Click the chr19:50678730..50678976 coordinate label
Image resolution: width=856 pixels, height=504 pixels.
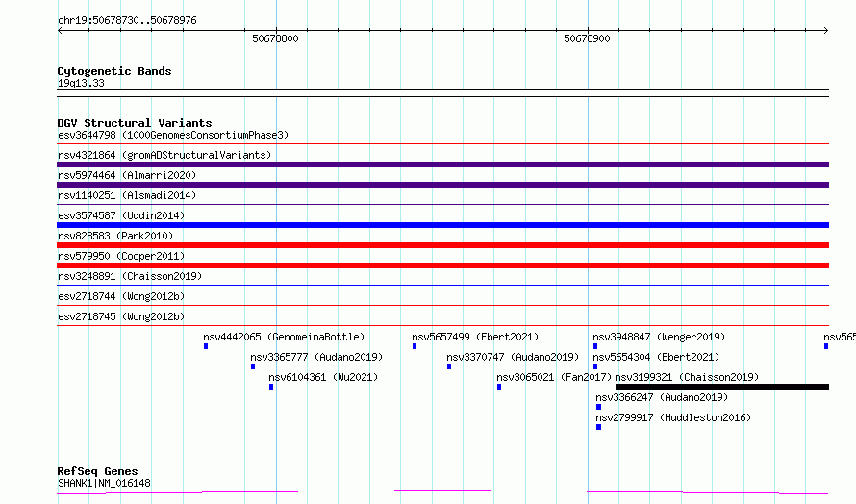click(127, 20)
